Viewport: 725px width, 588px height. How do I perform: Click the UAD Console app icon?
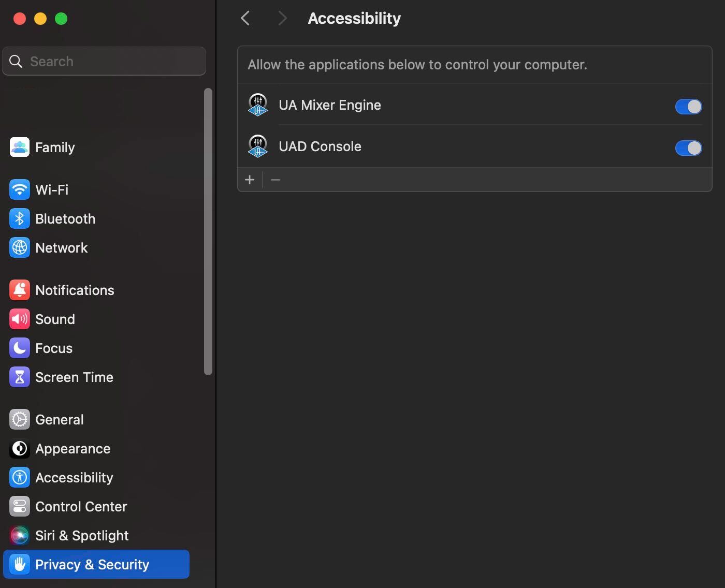pos(257,146)
